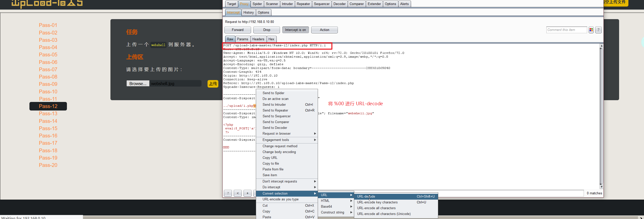Screen dimensions: 644x219
Task: Click Copy URL in context menu
Action: 287,158
